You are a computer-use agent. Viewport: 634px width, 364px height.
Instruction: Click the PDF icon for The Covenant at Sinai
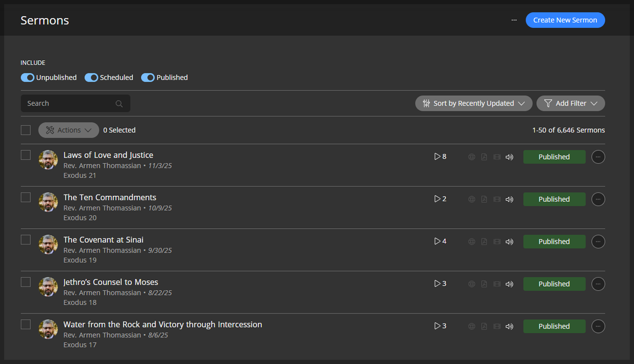click(484, 242)
